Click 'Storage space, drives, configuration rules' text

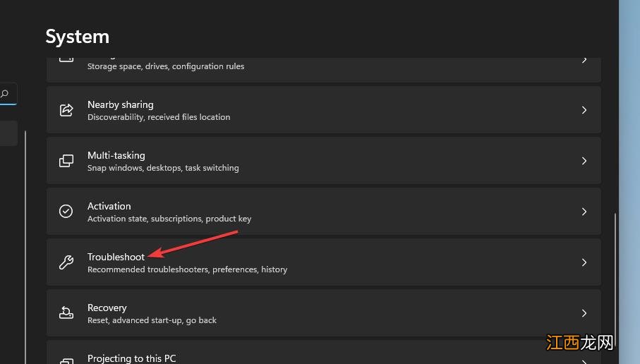pyautogui.click(x=166, y=66)
